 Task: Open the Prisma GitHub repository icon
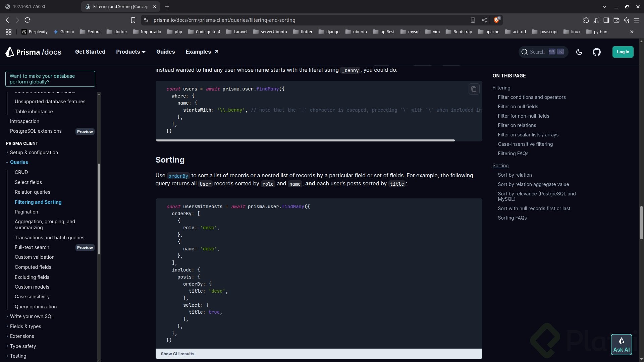[596, 52]
